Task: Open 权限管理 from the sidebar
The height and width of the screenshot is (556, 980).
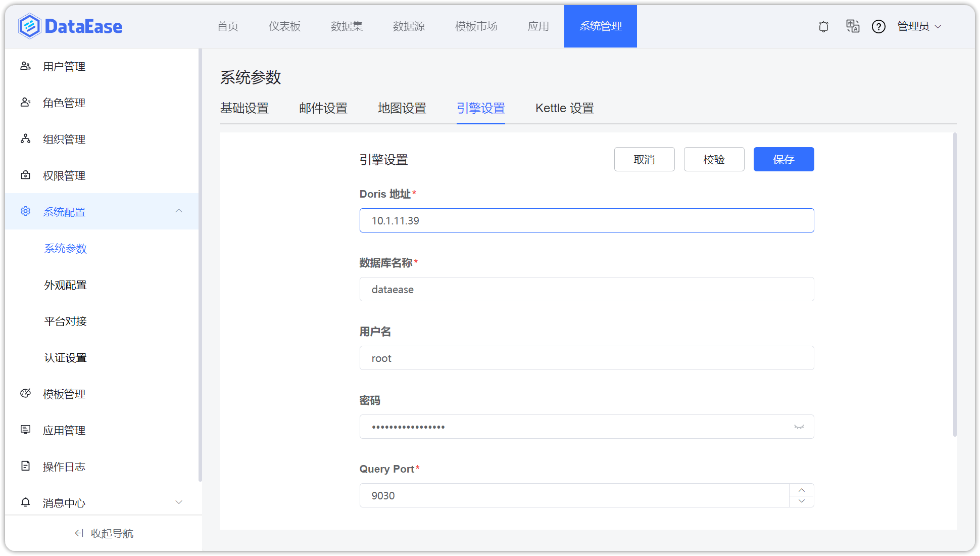Action: tap(64, 175)
